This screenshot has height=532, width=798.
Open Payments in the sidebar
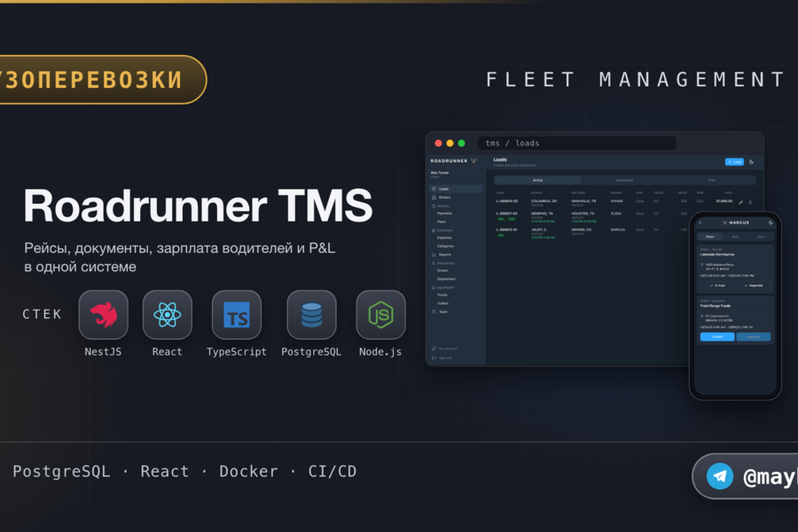pos(444,214)
